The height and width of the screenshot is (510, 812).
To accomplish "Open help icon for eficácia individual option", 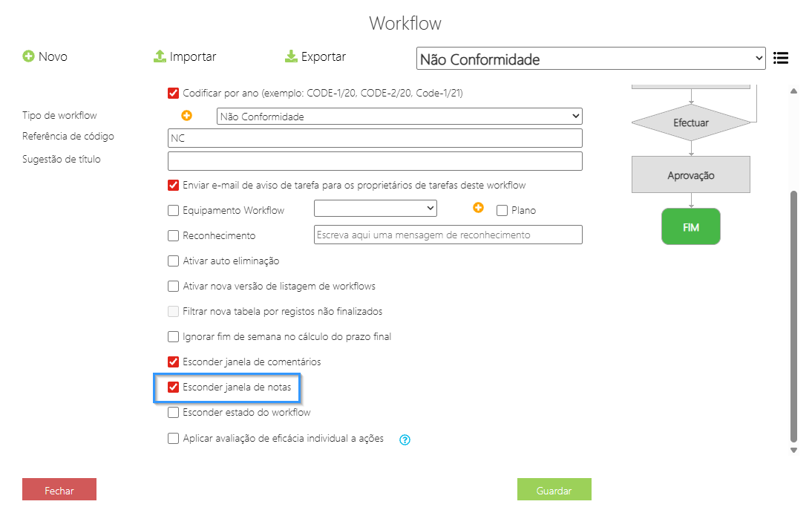I will point(405,439).
